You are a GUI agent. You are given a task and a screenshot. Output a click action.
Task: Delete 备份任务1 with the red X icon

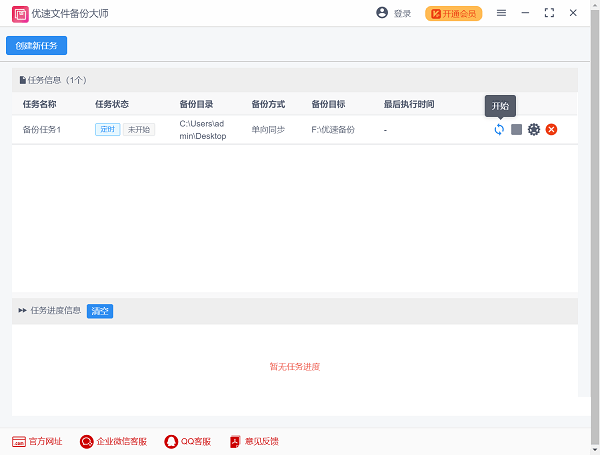tap(551, 130)
